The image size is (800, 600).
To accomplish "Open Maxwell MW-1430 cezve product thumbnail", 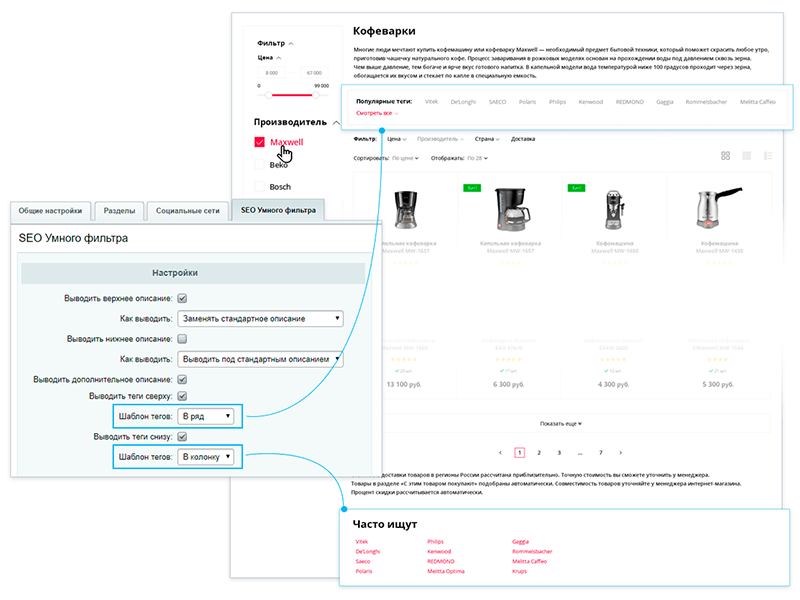I will pyautogui.click(x=718, y=207).
